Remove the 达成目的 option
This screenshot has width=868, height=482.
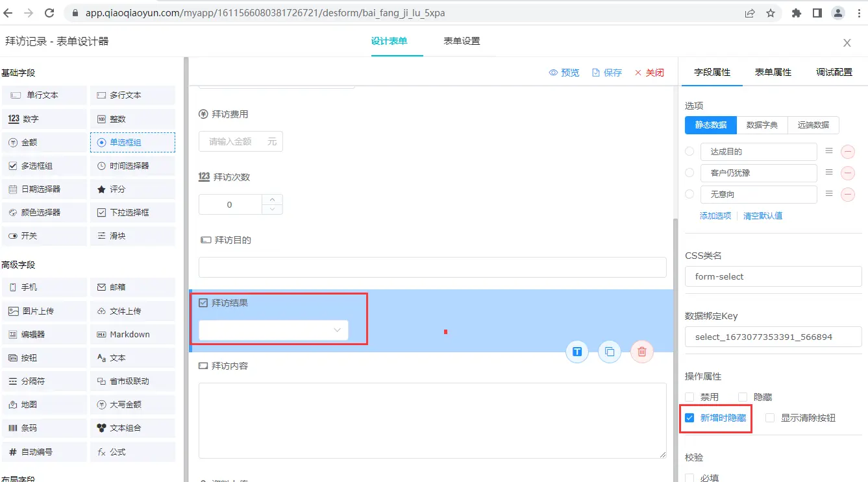click(x=848, y=152)
